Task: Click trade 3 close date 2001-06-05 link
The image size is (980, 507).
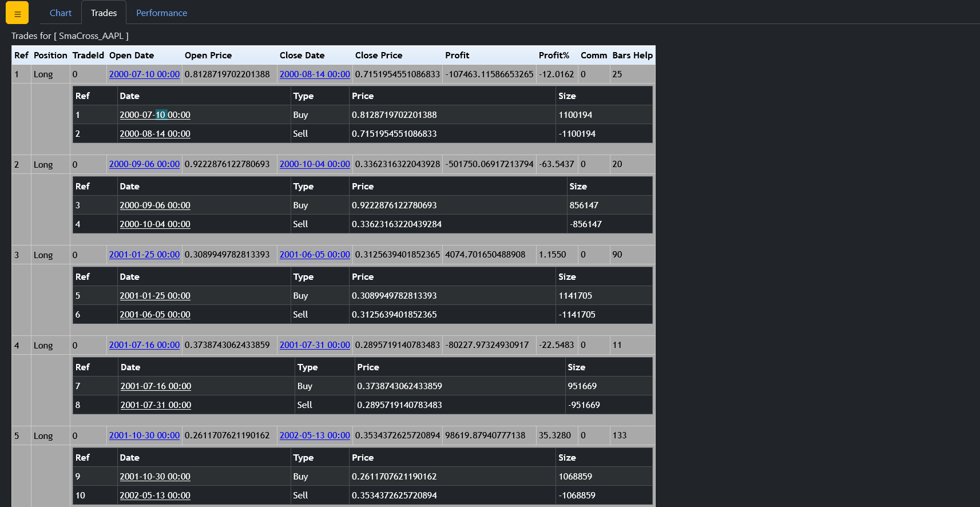Action: [315, 255]
